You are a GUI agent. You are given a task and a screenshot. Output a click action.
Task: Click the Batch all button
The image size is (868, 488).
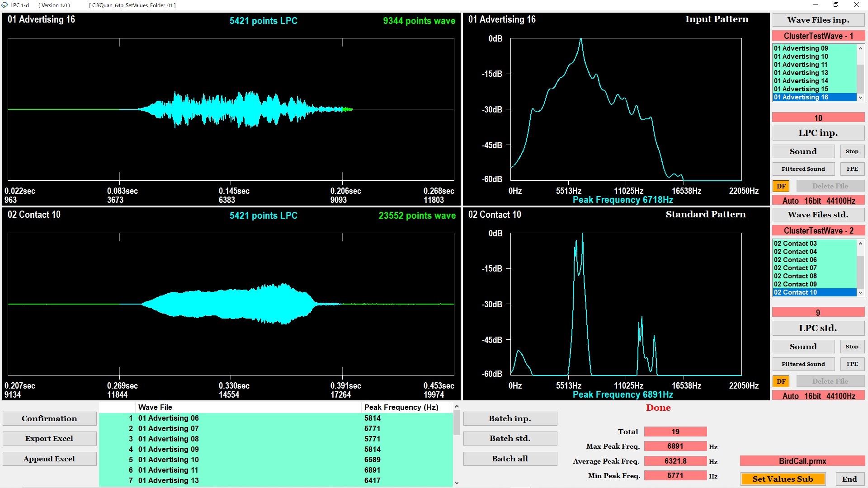coord(509,459)
